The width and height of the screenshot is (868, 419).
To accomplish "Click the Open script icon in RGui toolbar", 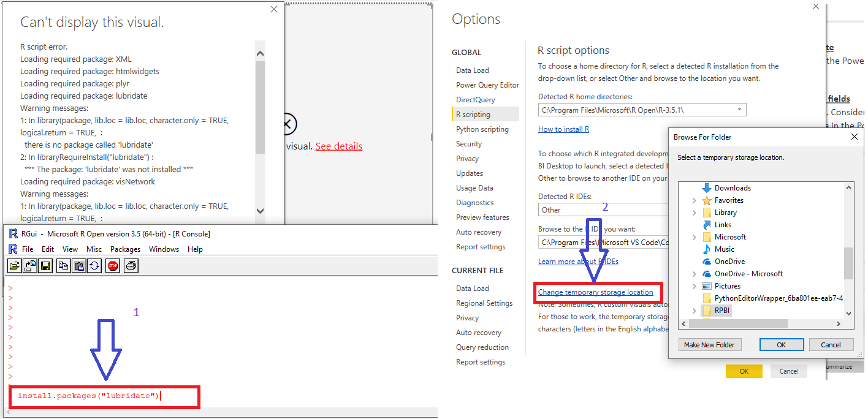I will point(14,265).
